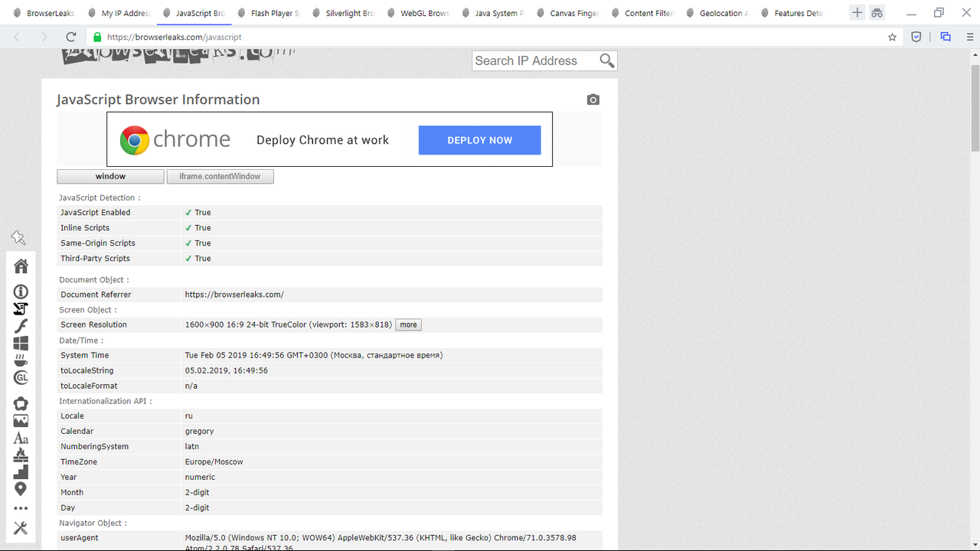The height and width of the screenshot is (551, 980).
Task: Click the blue chat windows toolbar icon
Action: point(946,37)
